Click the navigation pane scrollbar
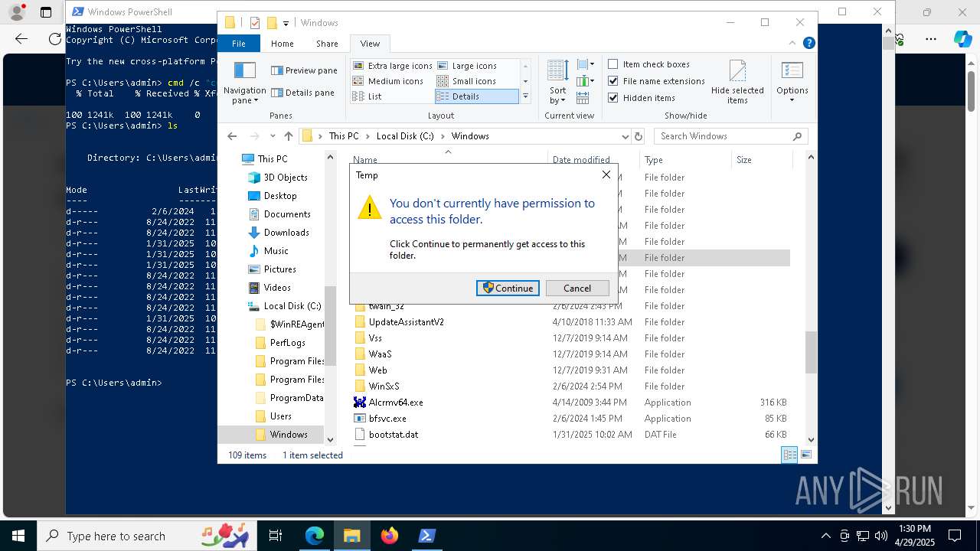Screen dimensions: 980x551 click(x=331, y=325)
